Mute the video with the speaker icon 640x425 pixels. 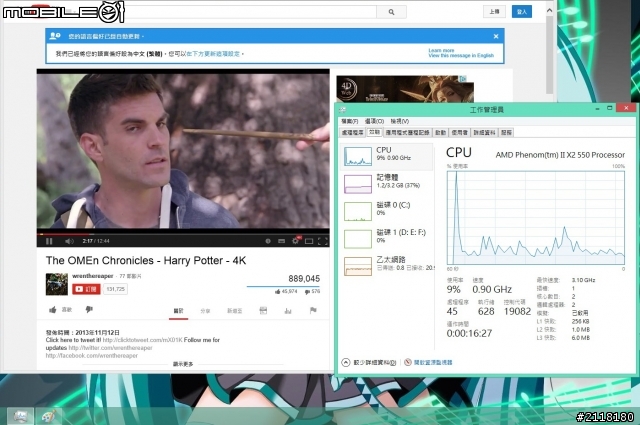69,241
